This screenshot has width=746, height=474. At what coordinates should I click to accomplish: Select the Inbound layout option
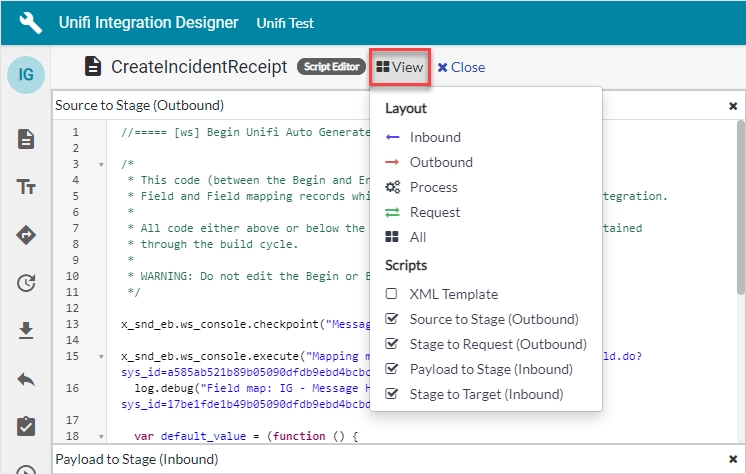[435, 137]
